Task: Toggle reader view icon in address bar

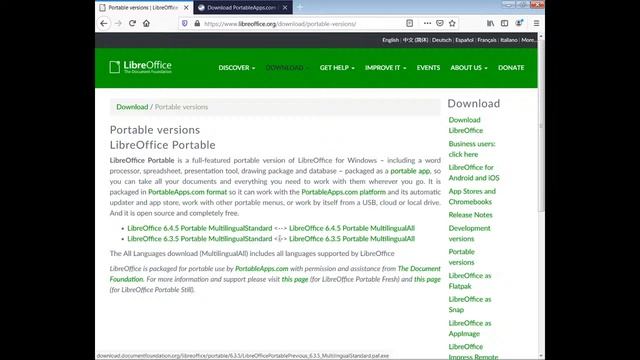Action: coord(409,23)
